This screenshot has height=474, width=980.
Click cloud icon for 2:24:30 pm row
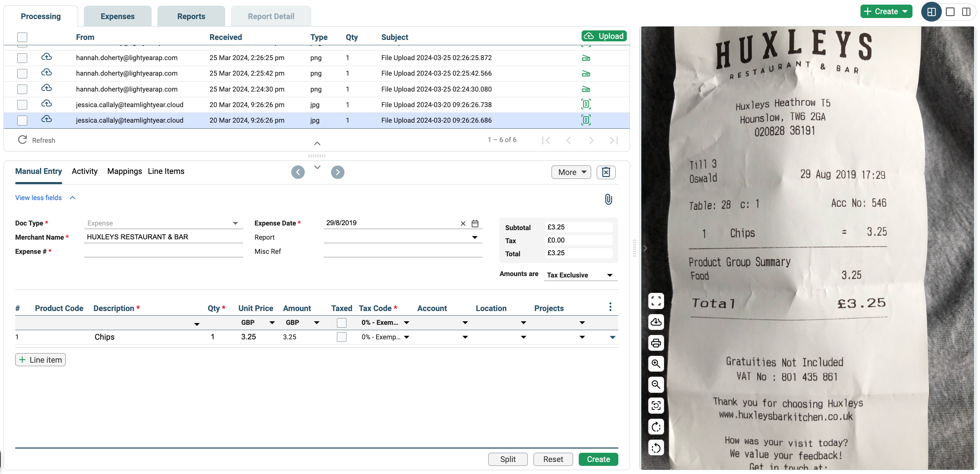[46, 88]
